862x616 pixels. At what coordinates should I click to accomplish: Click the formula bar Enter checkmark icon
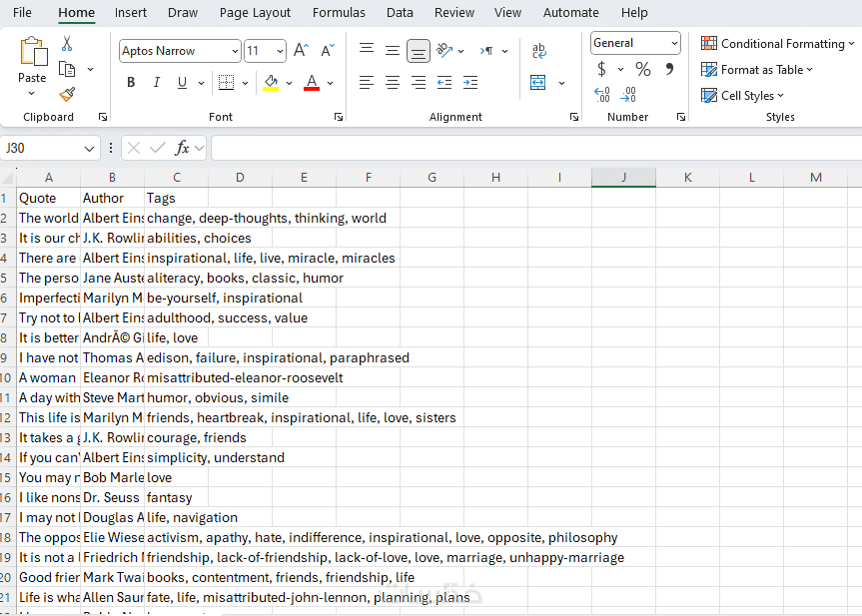click(158, 148)
